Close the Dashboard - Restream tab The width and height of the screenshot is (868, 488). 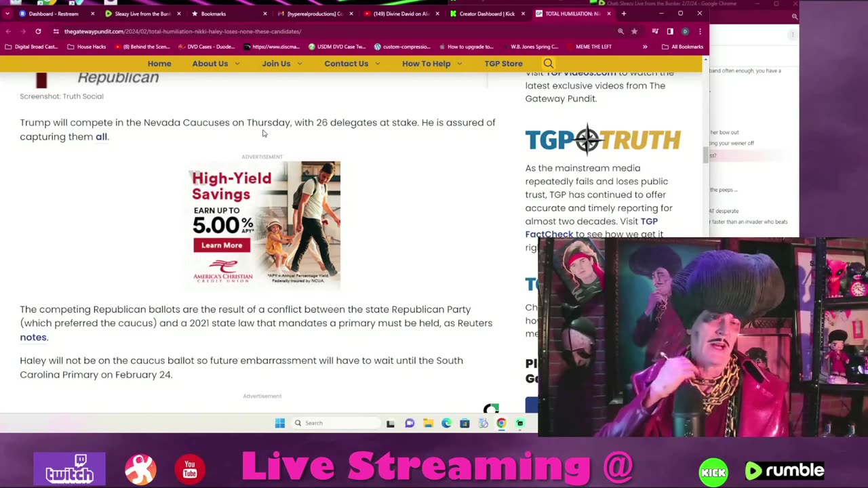(x=93, y=14)
